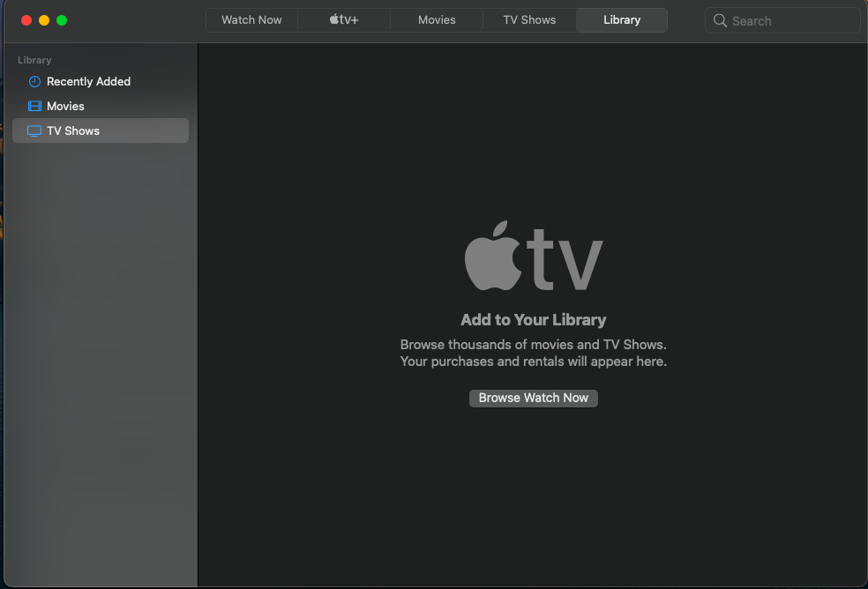868x589 pixels.
Task: Switch to the Movies tab in toolbar
Action: click(x=437, y=20)
